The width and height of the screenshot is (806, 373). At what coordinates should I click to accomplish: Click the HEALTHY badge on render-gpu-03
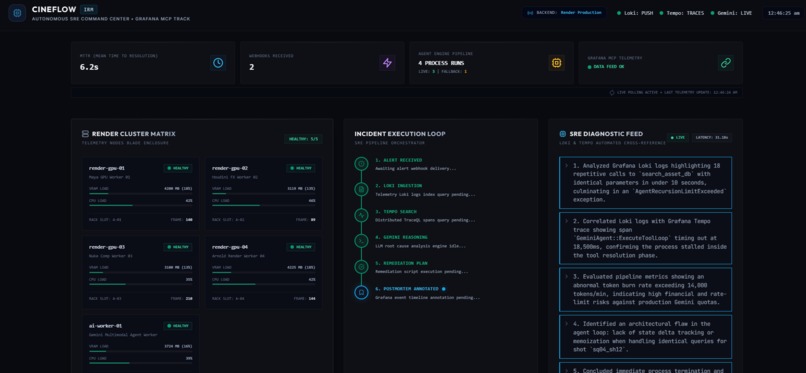click(178, 247)
